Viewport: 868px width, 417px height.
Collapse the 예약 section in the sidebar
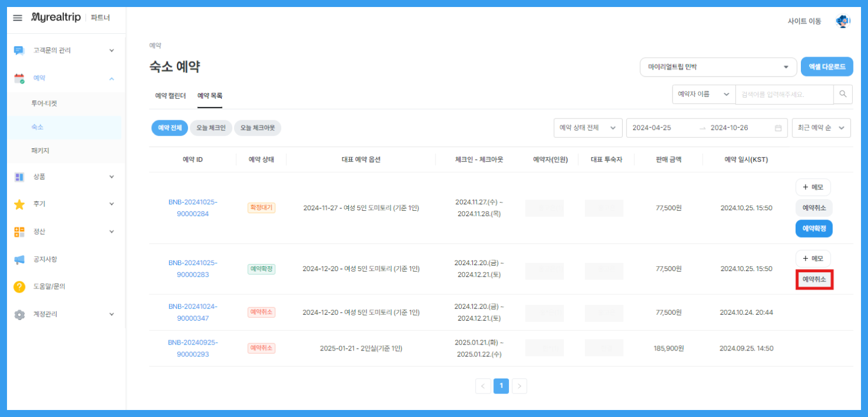pyautogui.click(x=110, y=78)
